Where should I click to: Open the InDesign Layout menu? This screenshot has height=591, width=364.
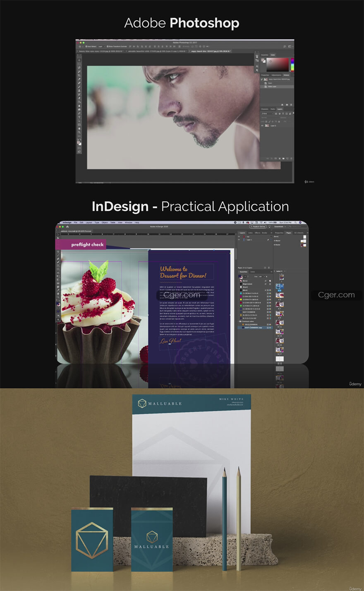(x=89, y=222)
